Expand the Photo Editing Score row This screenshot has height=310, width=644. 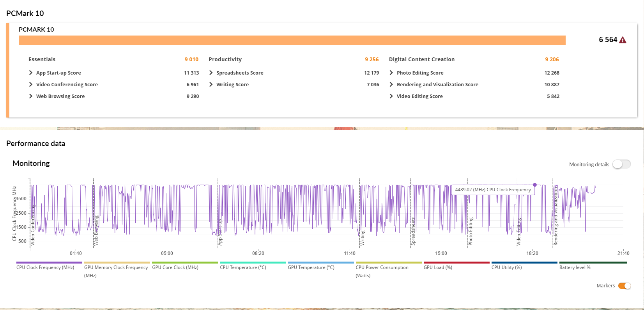pyautogui.click(x=391, y=73)
